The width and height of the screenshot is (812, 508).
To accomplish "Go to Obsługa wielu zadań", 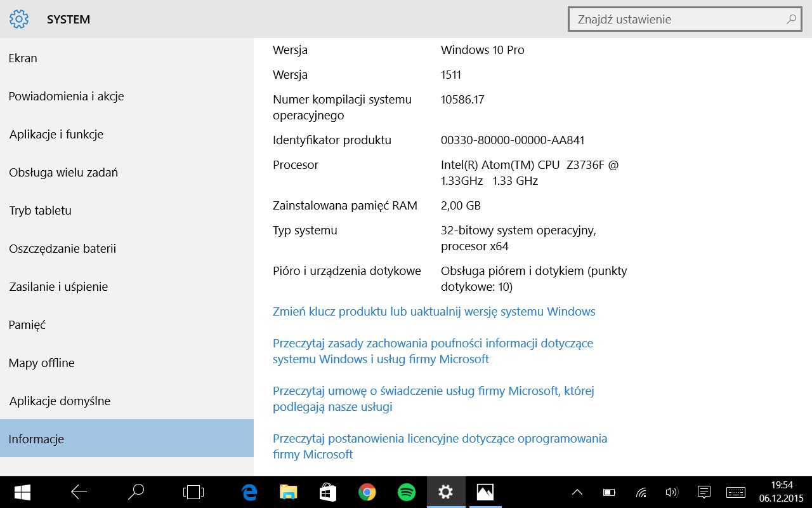I will point(127,172).
